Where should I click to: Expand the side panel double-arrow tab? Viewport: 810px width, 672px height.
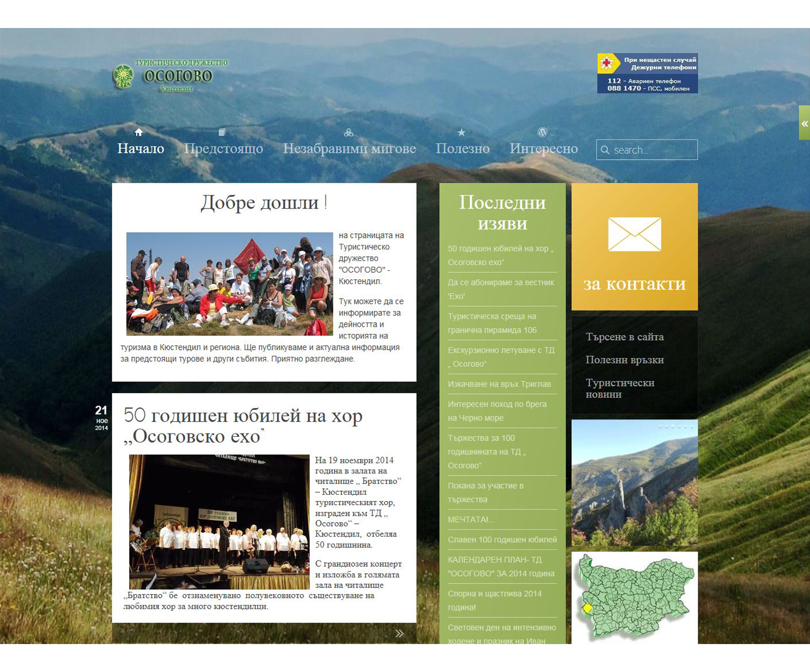click(804, 123)
